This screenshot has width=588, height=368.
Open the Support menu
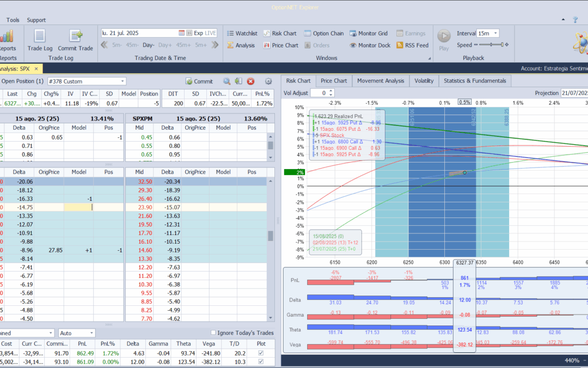[x=36, y=20]
